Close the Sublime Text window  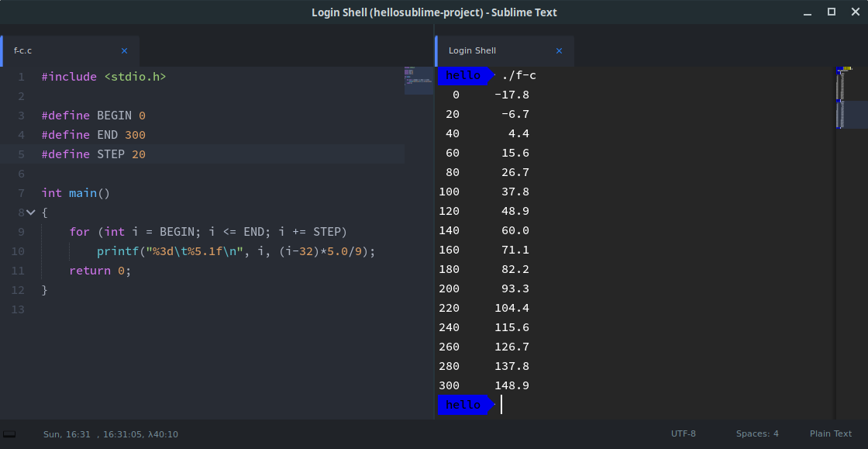click(856, 12)
